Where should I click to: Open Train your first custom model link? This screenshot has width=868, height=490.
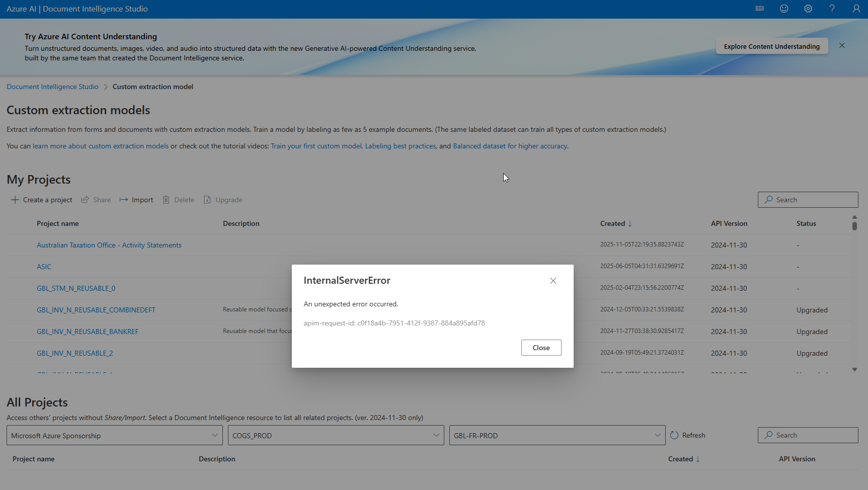click(x=316, y=146)
